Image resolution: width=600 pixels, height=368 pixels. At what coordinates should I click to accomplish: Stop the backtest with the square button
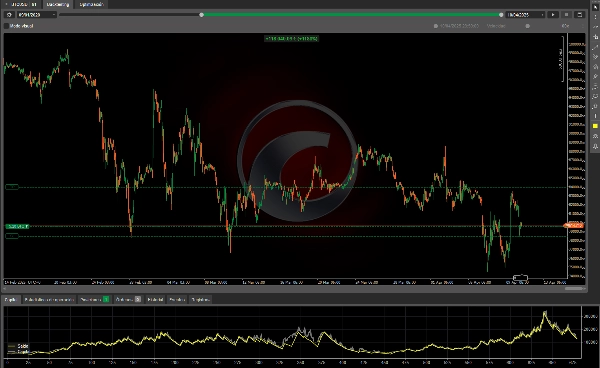click(x=566, y=15)
